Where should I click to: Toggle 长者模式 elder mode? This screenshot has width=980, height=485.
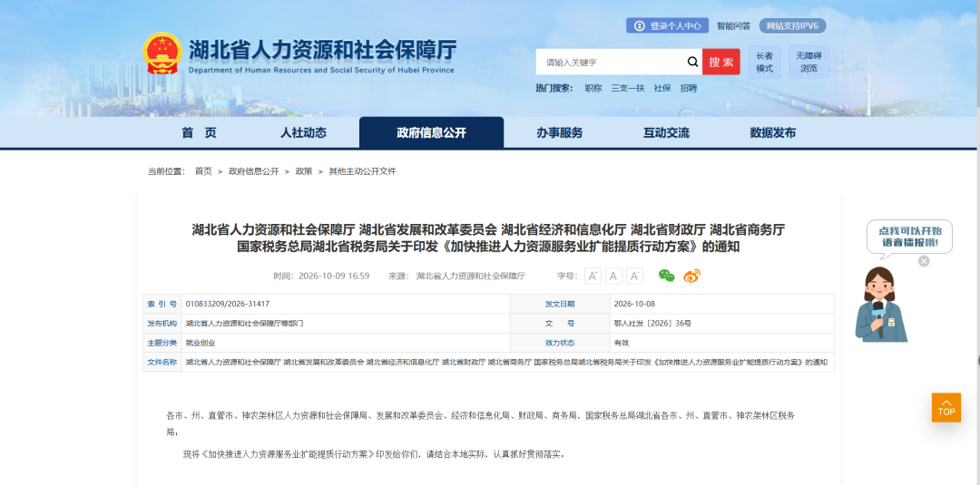pyautogui.click(x=764, y=62)
